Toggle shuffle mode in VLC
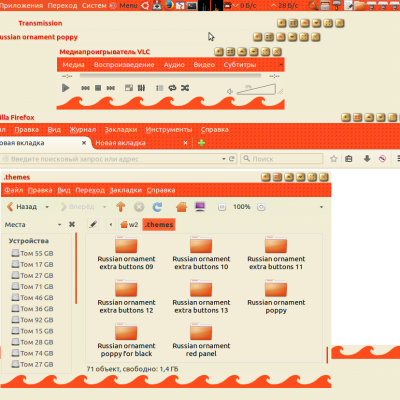Screen dimensions: 400x400 [185, 88]
